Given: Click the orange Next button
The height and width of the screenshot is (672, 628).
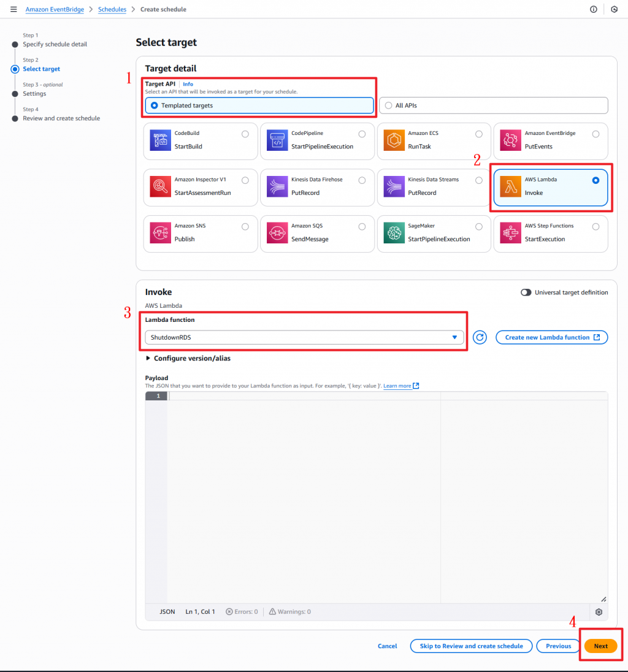Looking at the screenshot, I should tap(600, 646).
